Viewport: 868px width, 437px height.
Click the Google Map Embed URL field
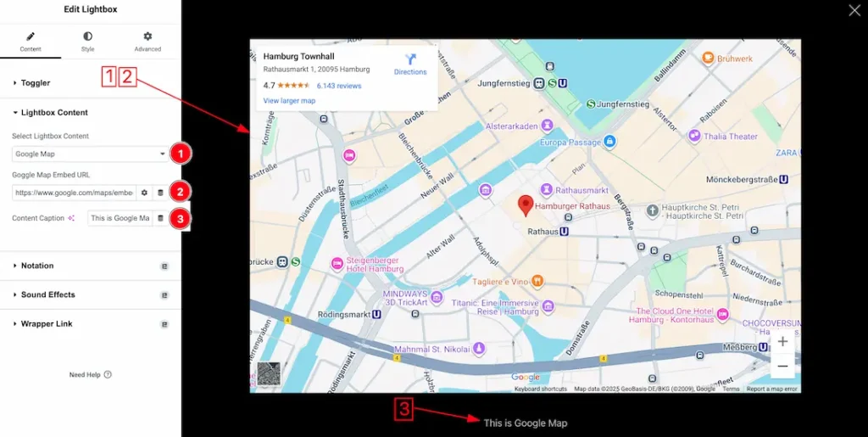coord(74,193)
